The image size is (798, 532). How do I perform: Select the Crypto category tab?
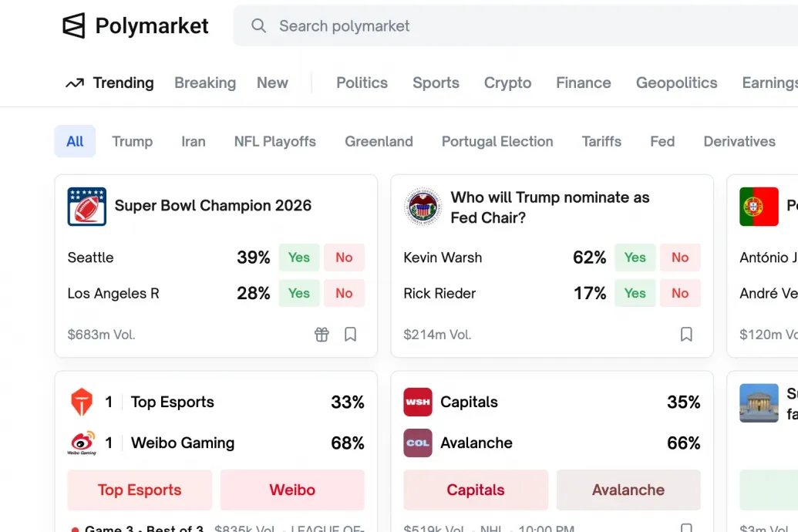[x=507, y=82]
